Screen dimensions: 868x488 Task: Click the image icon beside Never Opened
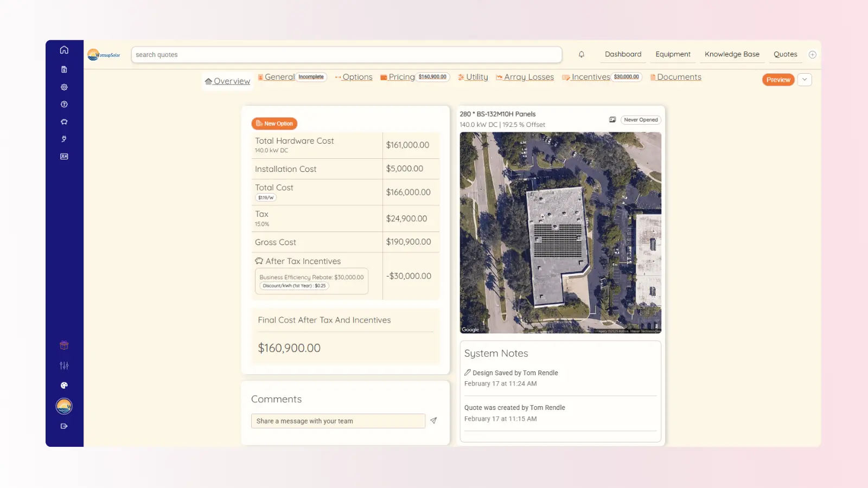coord(612,120)
